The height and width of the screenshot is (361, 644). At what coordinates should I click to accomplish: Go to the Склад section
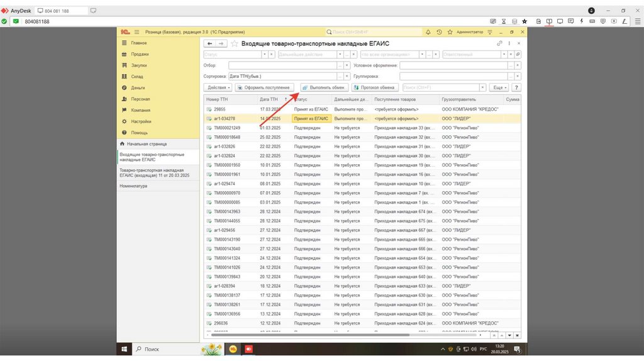tap(137, 77)
